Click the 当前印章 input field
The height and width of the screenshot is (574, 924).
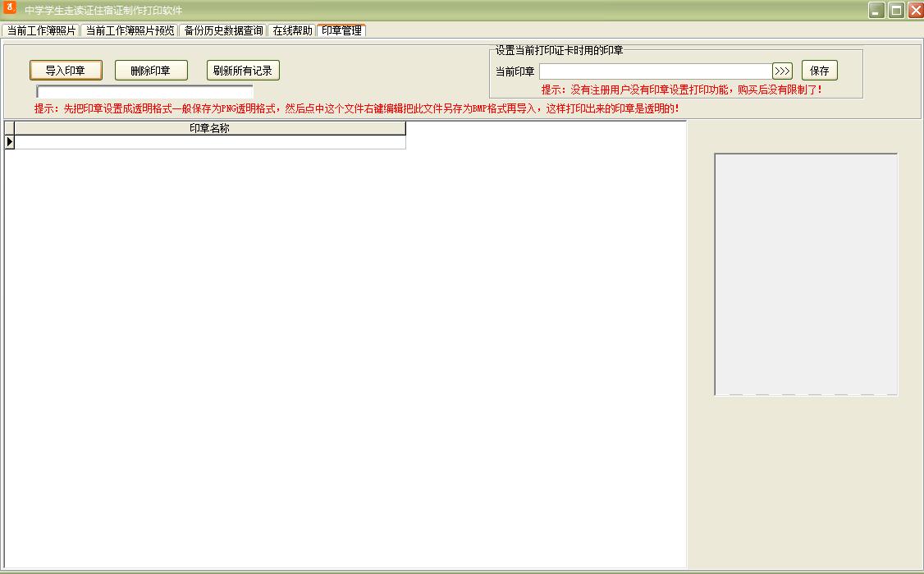656,71
